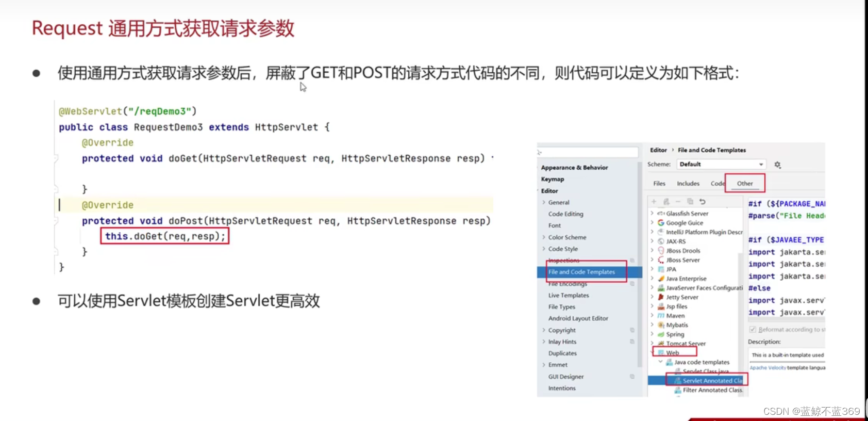This screenshot has height=421, width=868.
Task: Click the add template plus icon
Action: 654,202
